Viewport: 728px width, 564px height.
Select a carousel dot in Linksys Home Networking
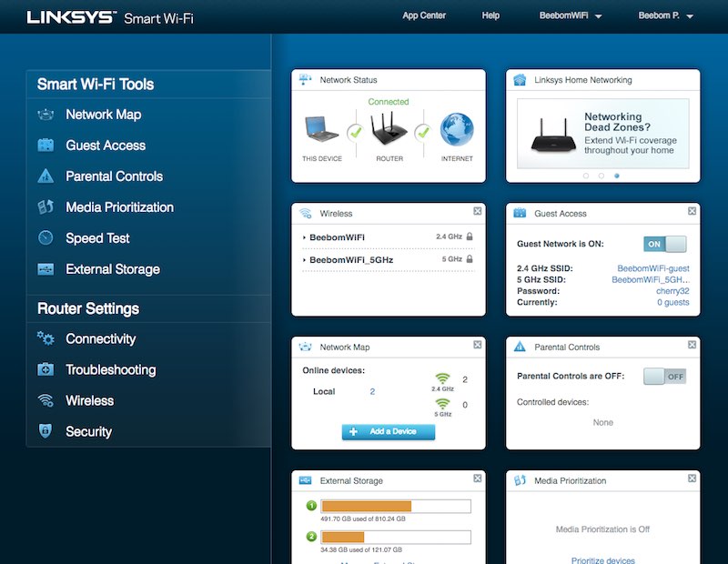tap(602, 174)
